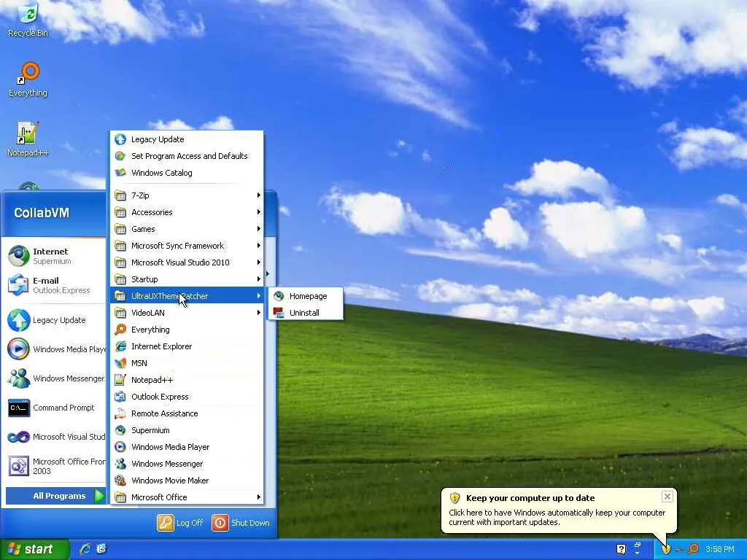Launch Notepad++ from the programs menu

187,379
